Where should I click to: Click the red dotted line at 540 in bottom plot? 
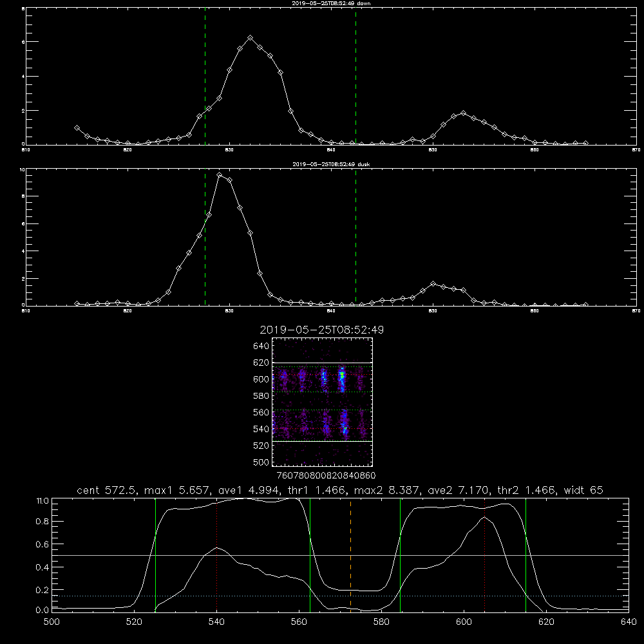click(x=216, y=554)
